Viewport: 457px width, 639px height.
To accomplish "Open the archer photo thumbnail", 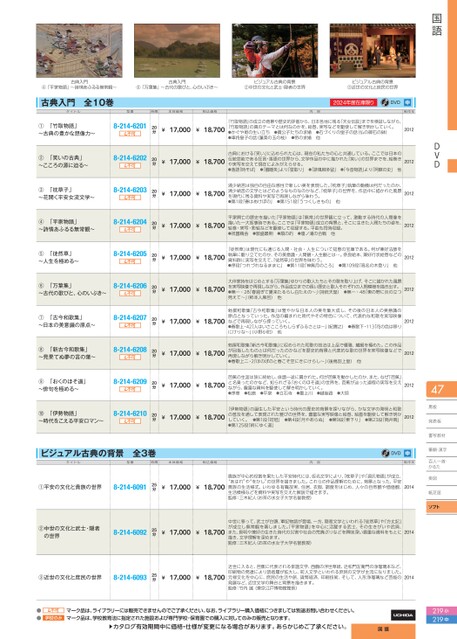I will [275, 51].
